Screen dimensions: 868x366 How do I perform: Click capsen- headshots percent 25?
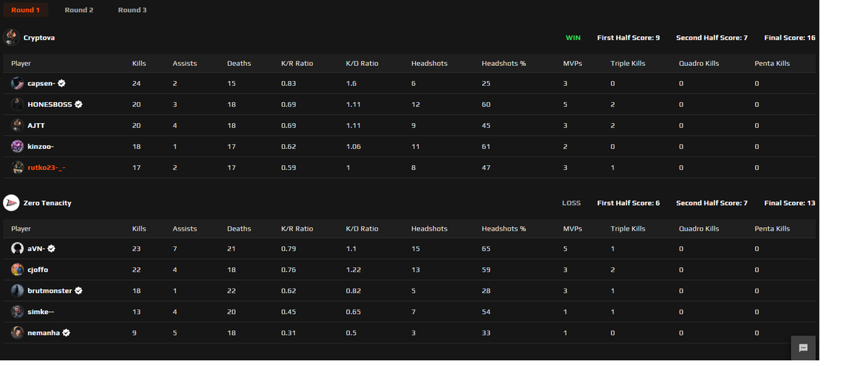485,84
